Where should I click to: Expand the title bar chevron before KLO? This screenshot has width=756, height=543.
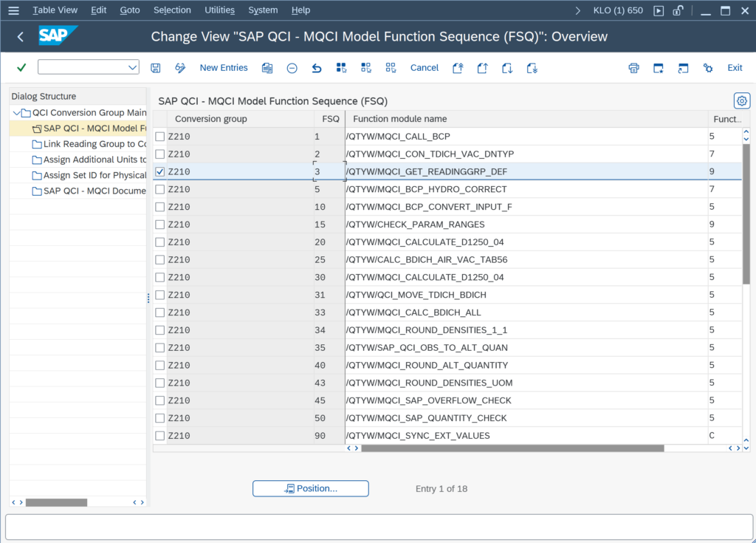pos(577,10)
